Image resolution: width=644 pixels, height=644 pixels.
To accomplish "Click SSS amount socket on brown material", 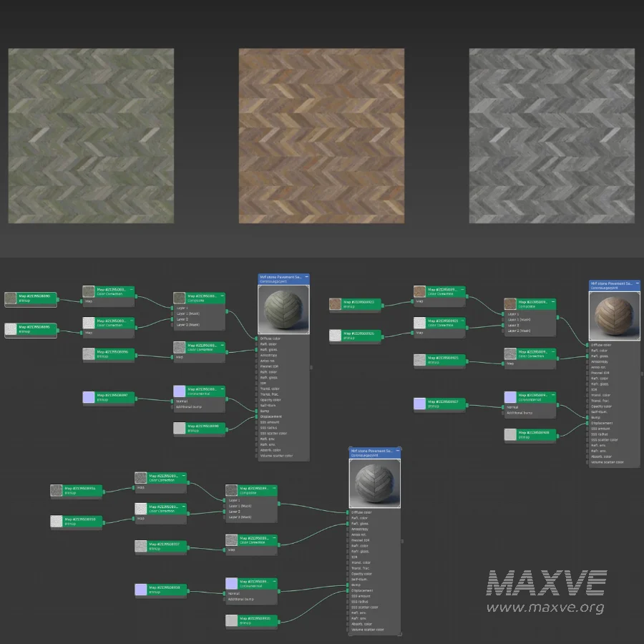I will pos(587,429).
